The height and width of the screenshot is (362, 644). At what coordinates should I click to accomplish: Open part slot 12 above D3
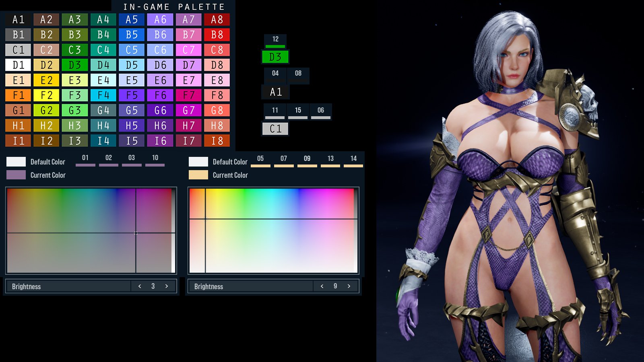click(275, 41)
